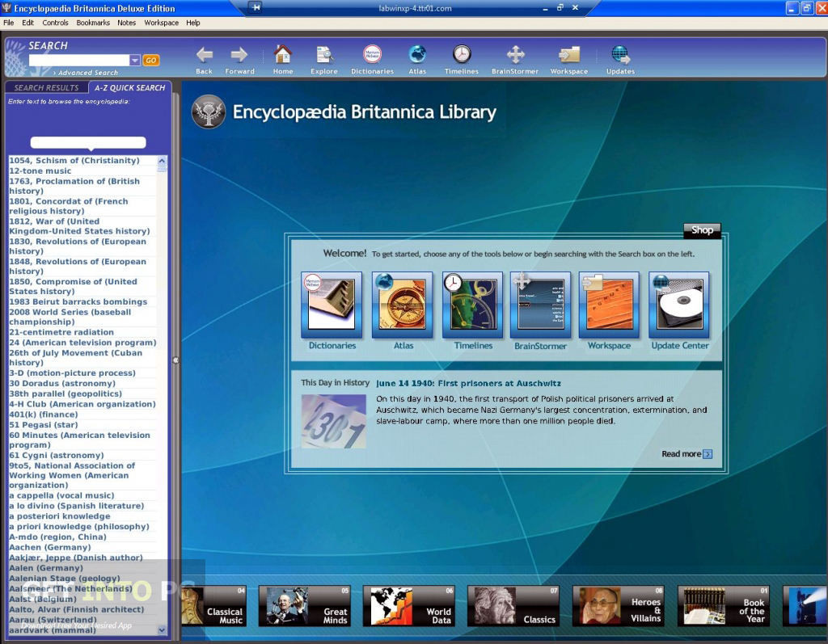Image resolution: width=828 pixels, height=644 pixels.
Task: Open Timelines clock icon in toolbar
Action: coord(462,54)
